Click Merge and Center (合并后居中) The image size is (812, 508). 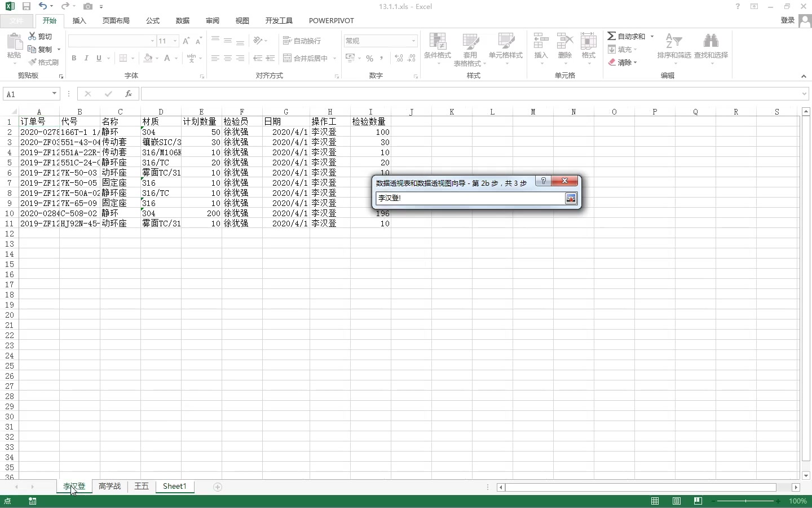coord(305,58)
